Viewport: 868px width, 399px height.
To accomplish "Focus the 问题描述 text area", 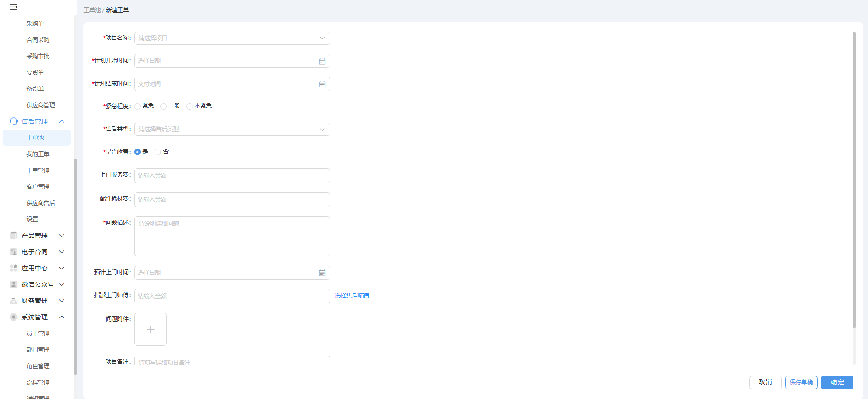I will tap(232, 236).
